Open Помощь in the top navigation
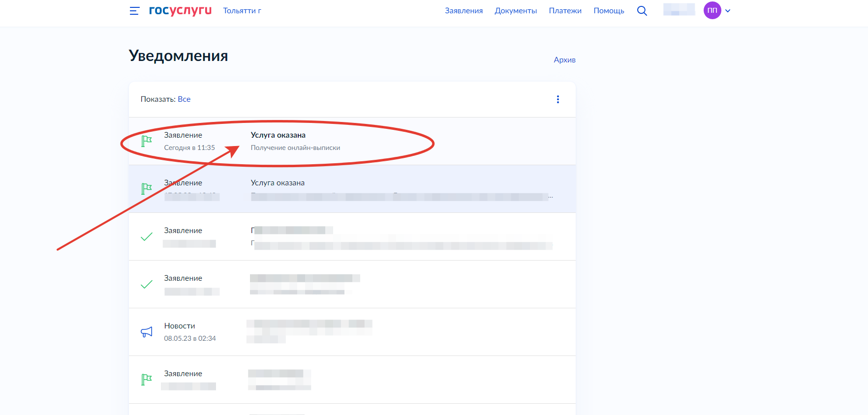This screenshot has height=415, width=868. [x=609, y=11]
